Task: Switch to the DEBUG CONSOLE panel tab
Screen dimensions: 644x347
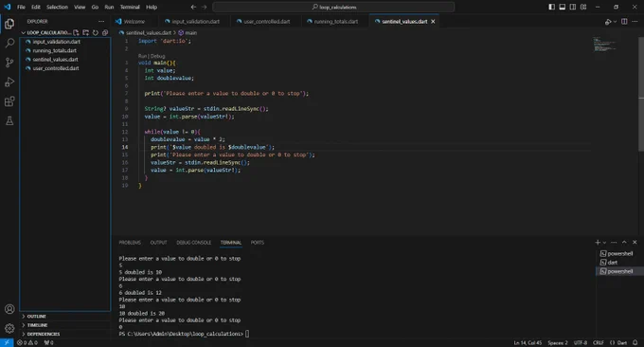Action: [193, 243]
